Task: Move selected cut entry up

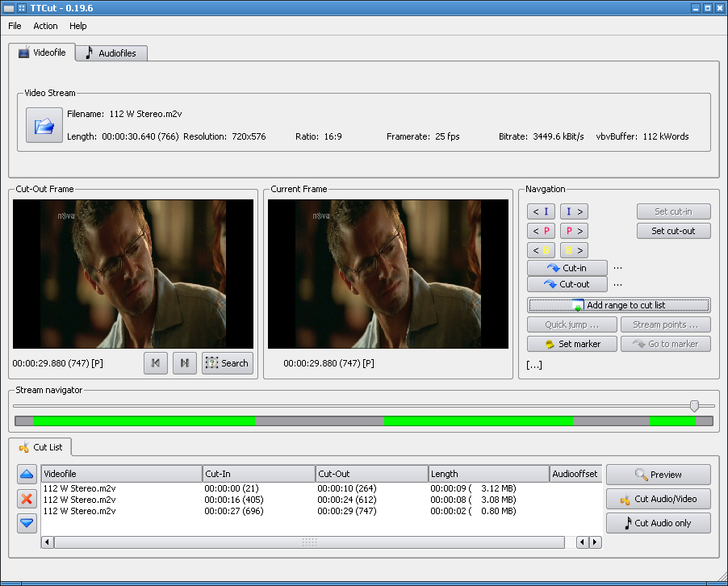Action: click(x=27, y=474)
